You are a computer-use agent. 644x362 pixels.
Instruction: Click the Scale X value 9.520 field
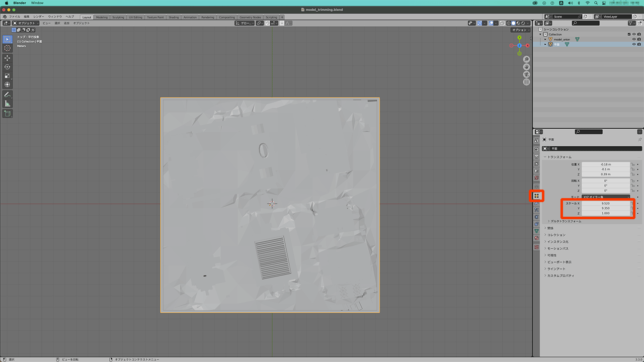tap(606, 203)
